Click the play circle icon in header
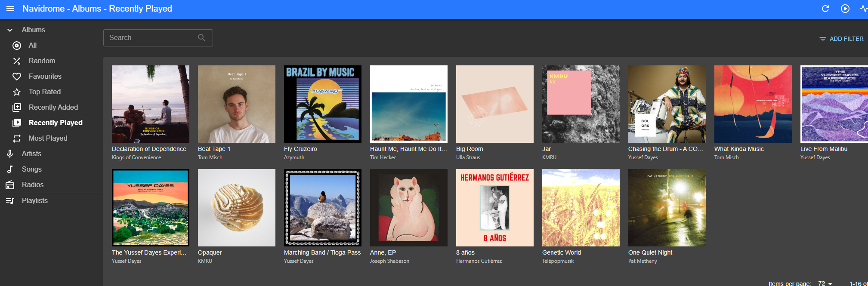Screen dimensions: 868x286 [x=845, y=9]
